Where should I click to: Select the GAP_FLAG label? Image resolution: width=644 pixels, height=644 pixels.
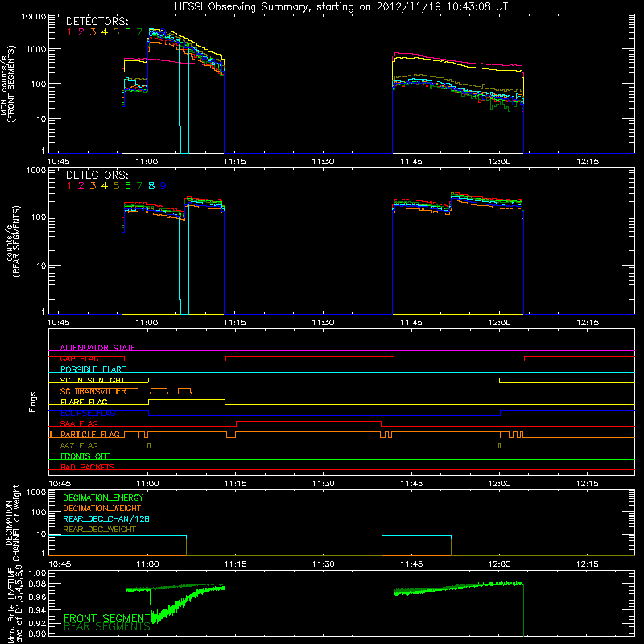(x=79, y=358)
